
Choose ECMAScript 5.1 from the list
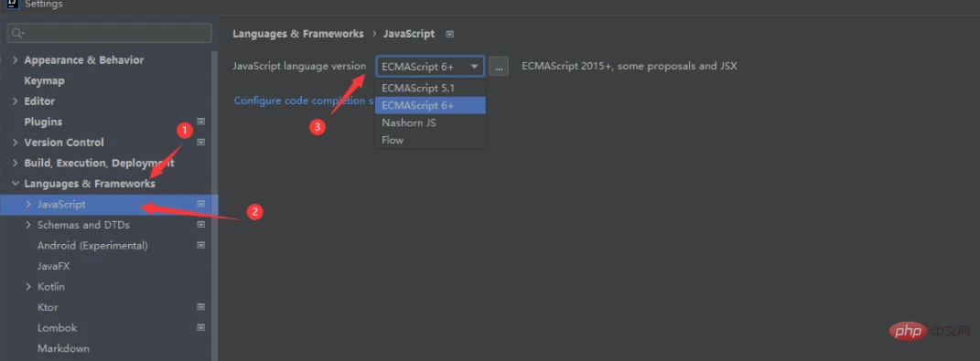coord(430,88)
